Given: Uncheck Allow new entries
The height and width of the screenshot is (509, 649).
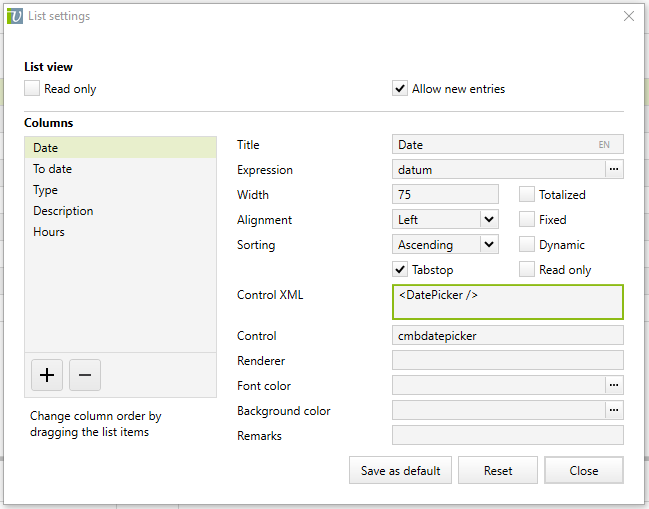Looking at the screenshot, I should [x=400, y=89].
